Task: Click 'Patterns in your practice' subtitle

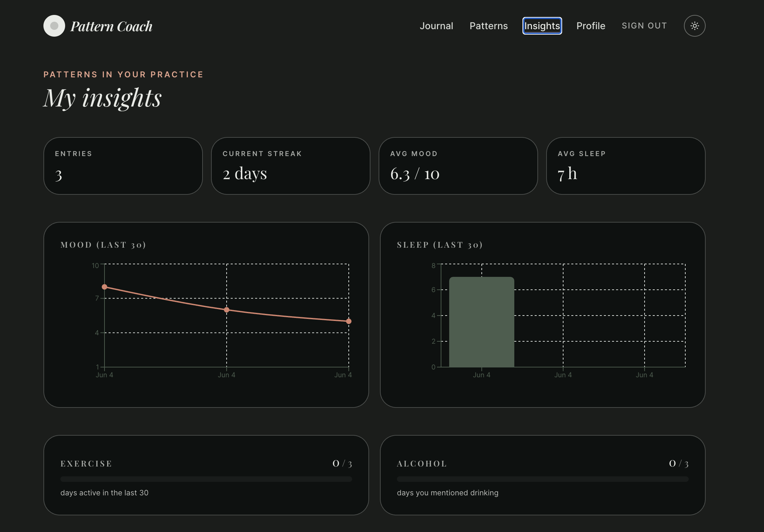Action: click(x=123, y=75)
